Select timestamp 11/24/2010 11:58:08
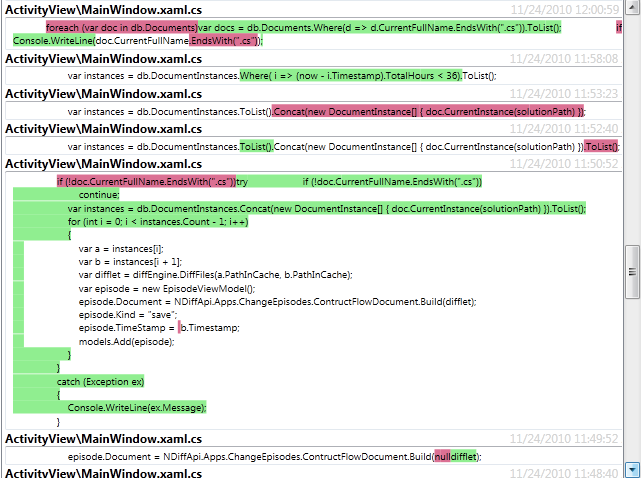The width and height of the screenshot is (642, 478). [563, 59]
